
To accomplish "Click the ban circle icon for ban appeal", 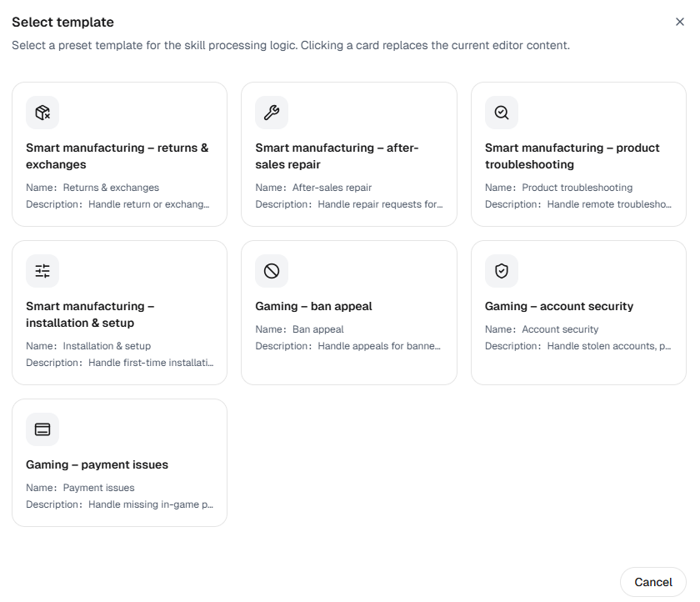I will (x=272, y=271).
